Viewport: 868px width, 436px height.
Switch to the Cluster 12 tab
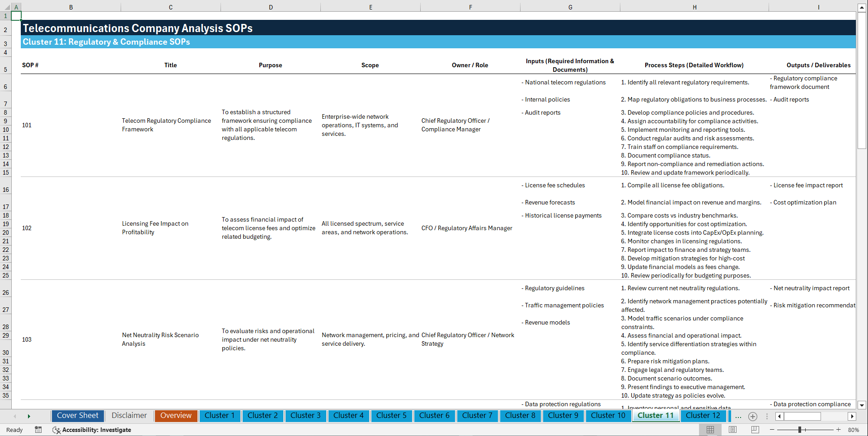tap(703, 416)
